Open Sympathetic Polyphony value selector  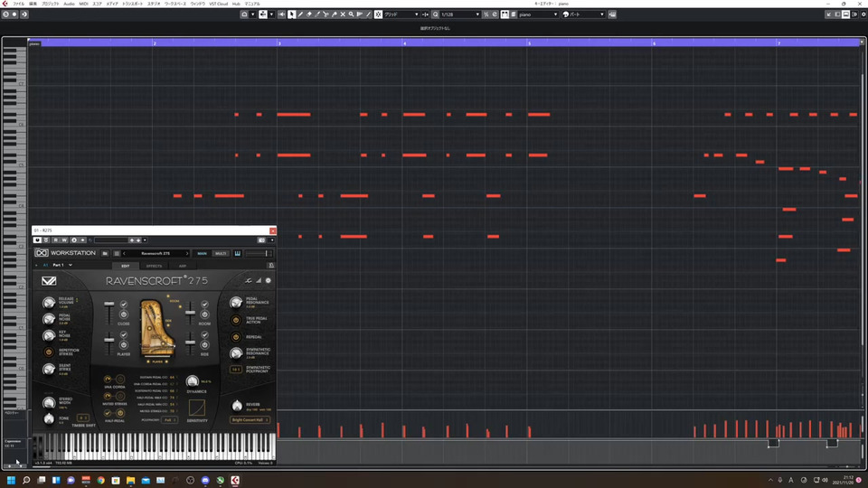pos(236,370)
